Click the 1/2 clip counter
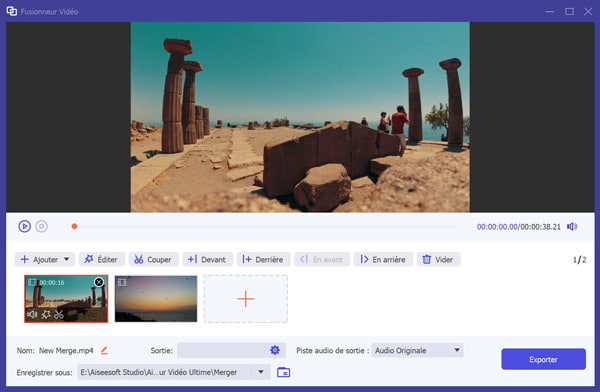600x392 pixels. click(579, 260)
